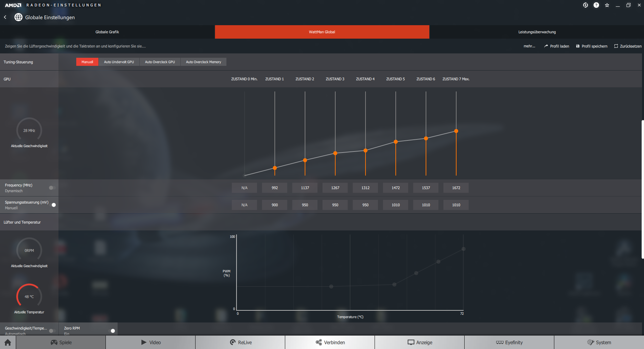Click the Zustand 3 frequency slider point
The height and width of the screenshot is (349, 644).
tap(335, 153)
